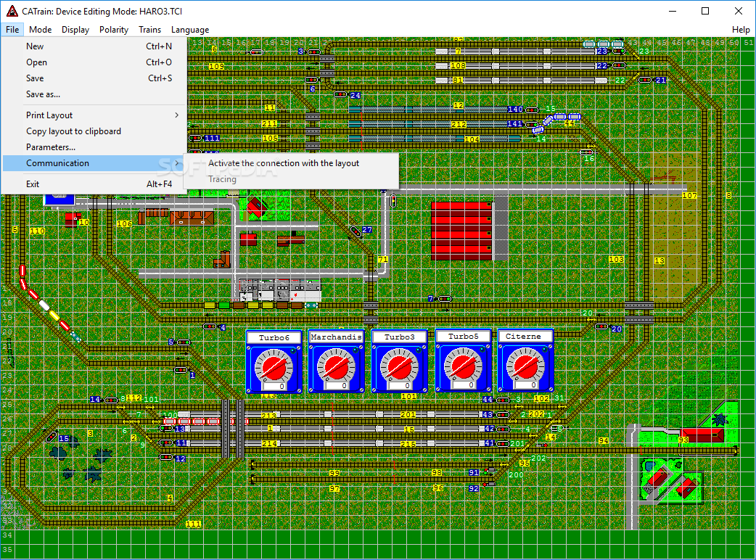Choose Exit from the File menu
Viewport: 756px width, 560px height.
[x=94, y=184]
